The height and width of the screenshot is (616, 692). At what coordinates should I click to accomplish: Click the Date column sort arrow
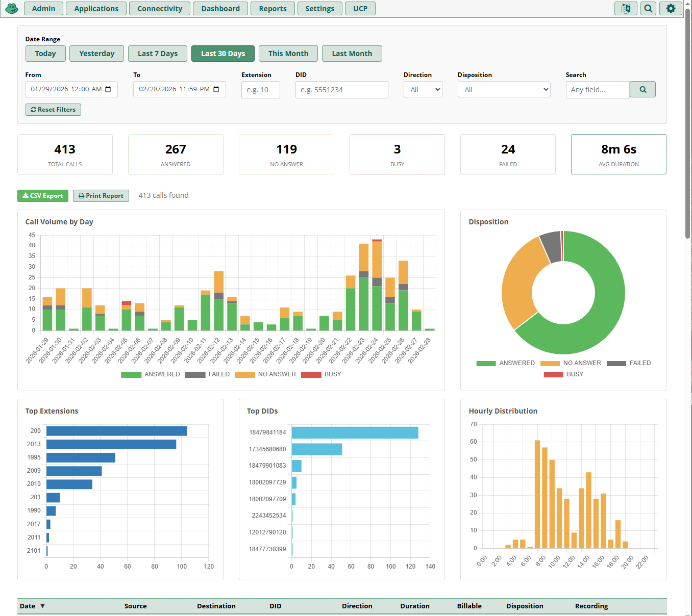click(43, 606)
